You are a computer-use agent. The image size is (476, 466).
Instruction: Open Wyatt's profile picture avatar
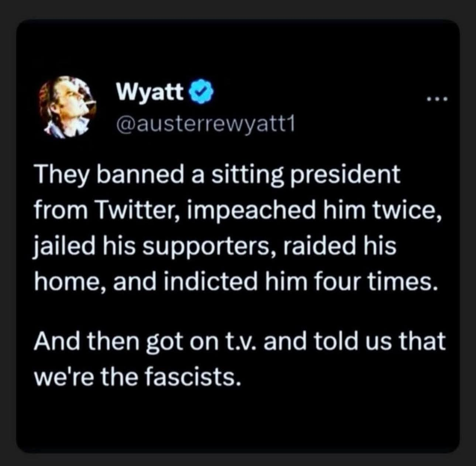pyautogui.click(x=67, y=107)
